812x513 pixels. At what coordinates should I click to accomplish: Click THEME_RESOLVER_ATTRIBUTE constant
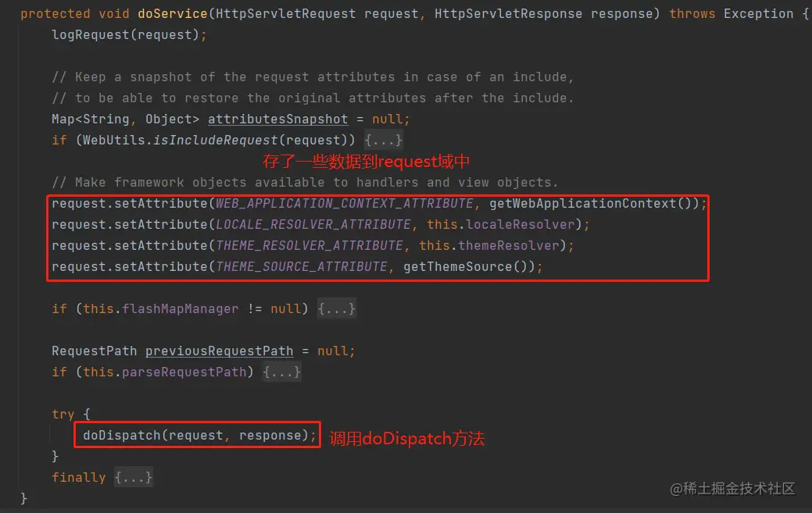[x=309, y=246]
